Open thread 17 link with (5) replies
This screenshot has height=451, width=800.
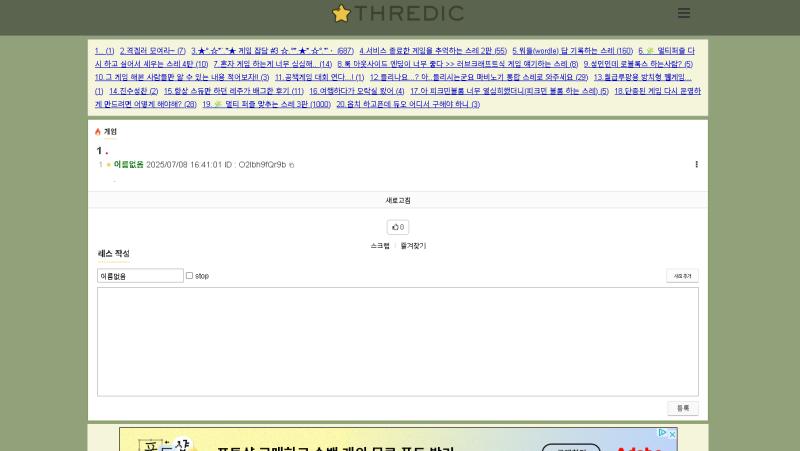tap(509, 91)
